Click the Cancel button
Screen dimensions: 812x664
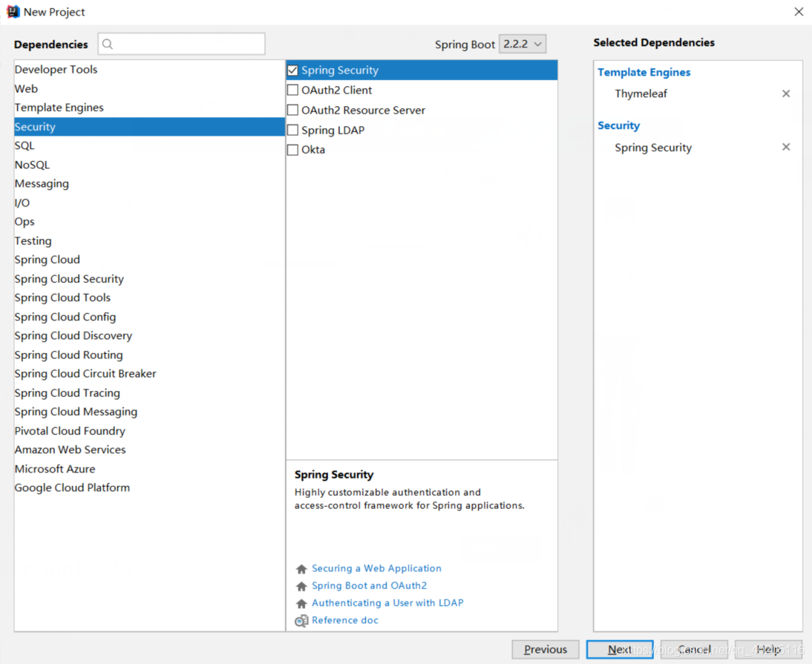click(694, 649)
